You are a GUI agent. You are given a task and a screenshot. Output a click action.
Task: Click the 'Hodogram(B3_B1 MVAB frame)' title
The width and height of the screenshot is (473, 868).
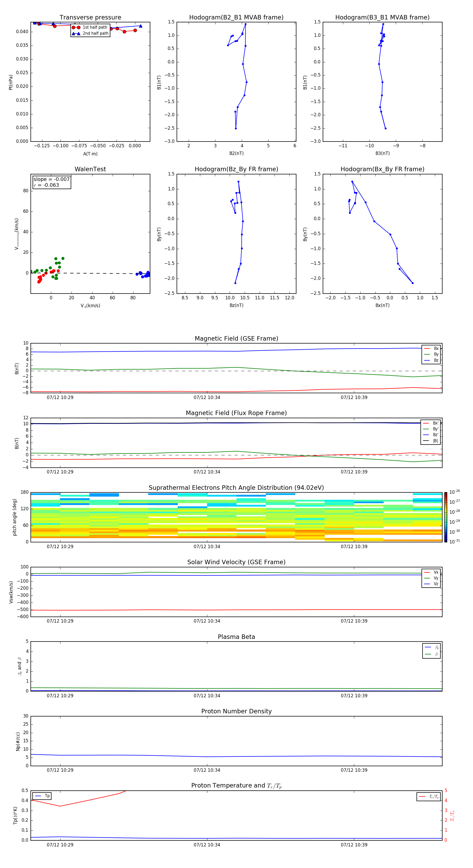[x=382, y=18]
